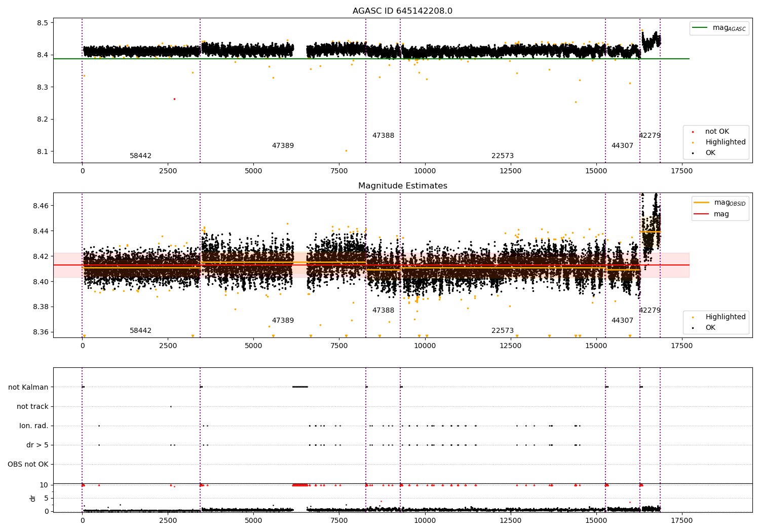760x532 pixels.
Task: Select OBSID label 47389 in Magnitude Estimates plot
Action: click(283, 321)
